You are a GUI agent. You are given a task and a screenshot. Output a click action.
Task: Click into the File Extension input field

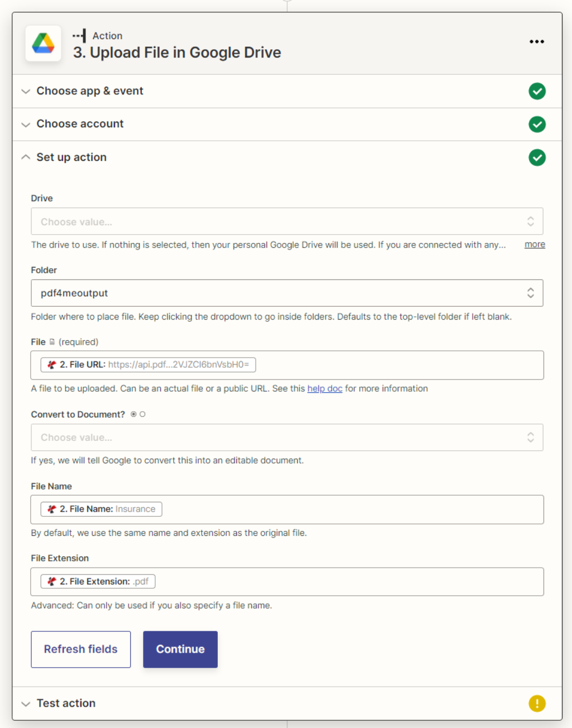click(x=287, y=582)
